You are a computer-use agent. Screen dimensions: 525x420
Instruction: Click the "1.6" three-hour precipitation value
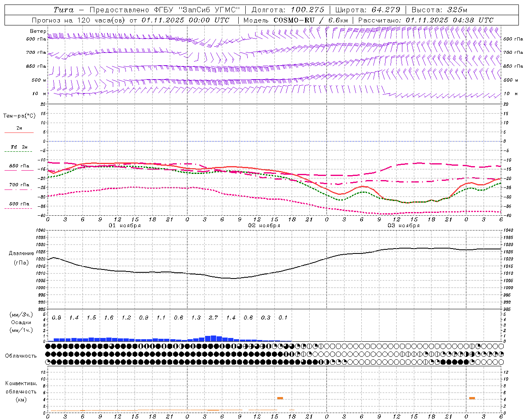coord(109,317)
